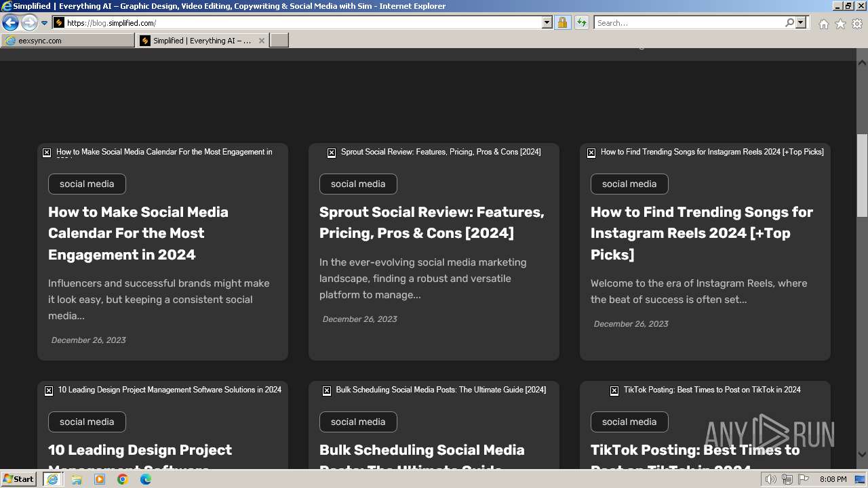Screen dimensions: 868x488
Task: Open the recent pages dropdown arrow
Action: pyautogui.click(x=45, y=23)
